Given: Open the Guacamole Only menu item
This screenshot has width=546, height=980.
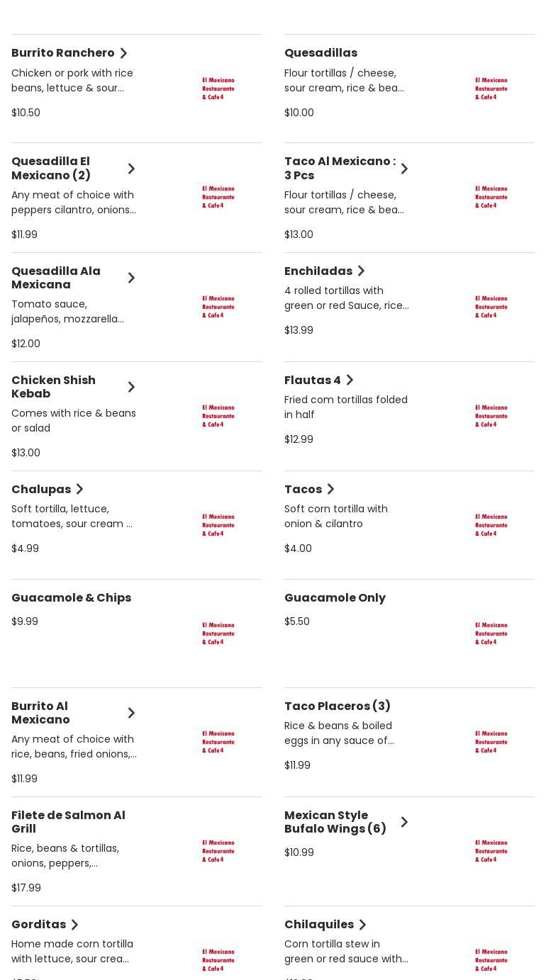Looking at the screenshot, I should 335,598.
